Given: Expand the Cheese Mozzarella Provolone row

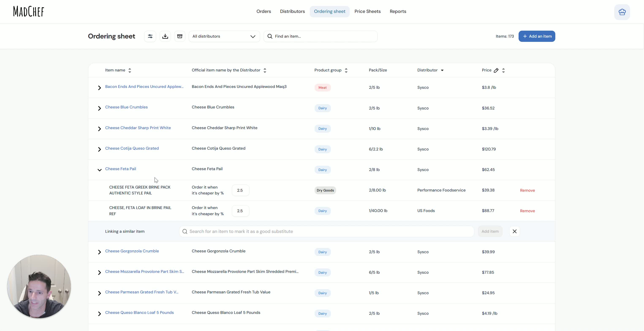Looking at the screenshot, I should pyautogui.click(x=99, y=273).
